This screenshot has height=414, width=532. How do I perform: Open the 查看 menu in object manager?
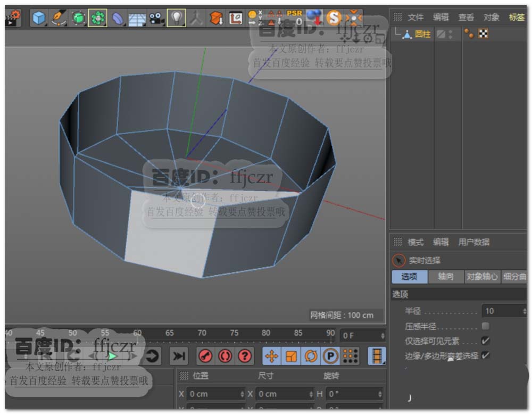[466, 17]
